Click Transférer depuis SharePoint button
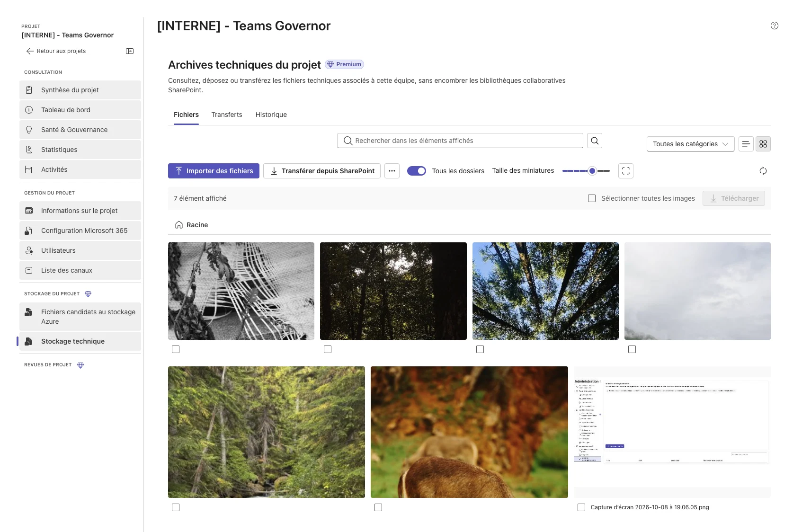811x532 pixels. tap(322, 171)
